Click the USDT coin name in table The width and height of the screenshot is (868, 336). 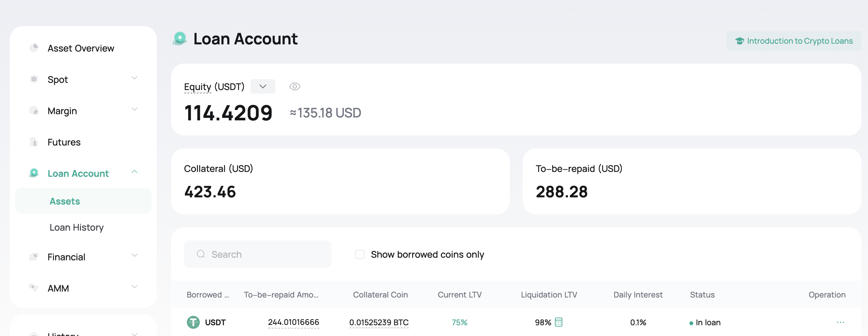tap(215, 322)
